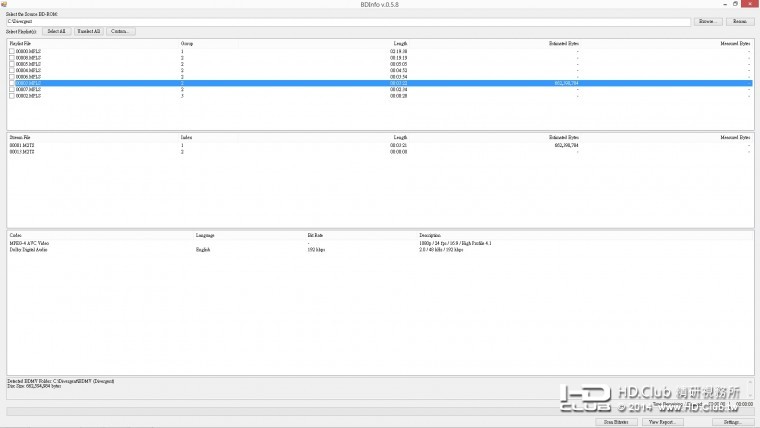Select the Dolby Digital Audio stream row
Image resolution: width=760 pixels, height=428 pixels.
pos(30,249)
